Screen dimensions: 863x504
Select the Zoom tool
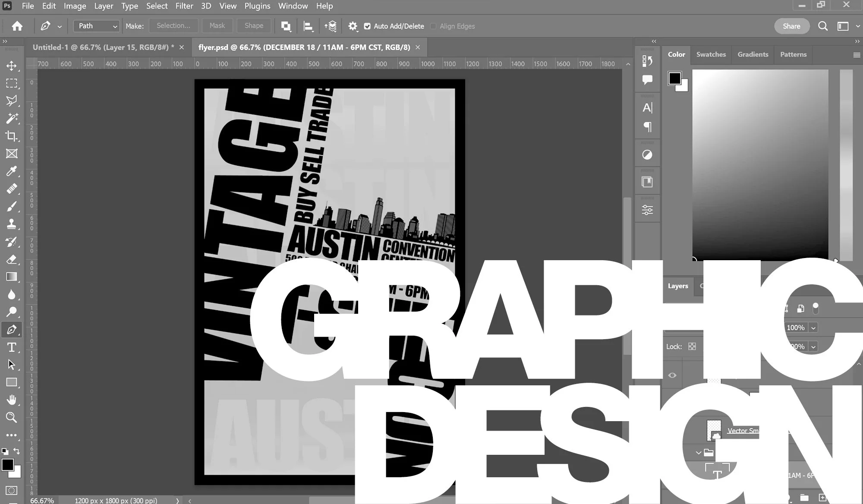12,417
